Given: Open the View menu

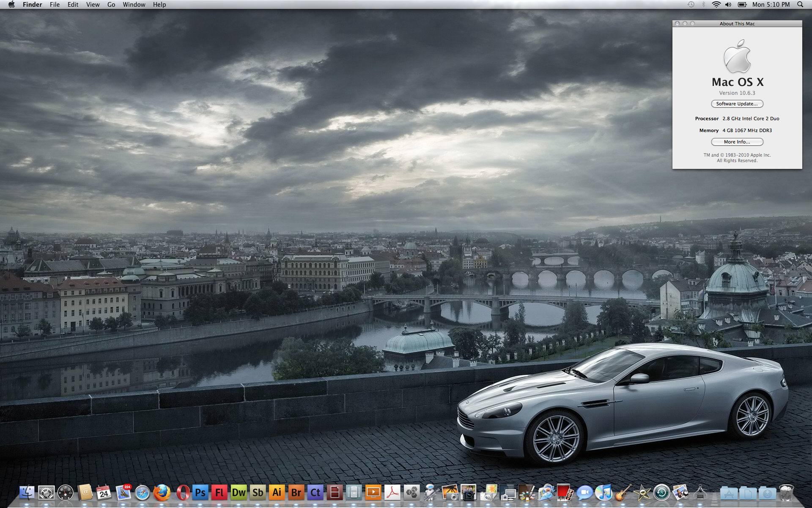Looking at the screenshot, I should tap(93, 5).
